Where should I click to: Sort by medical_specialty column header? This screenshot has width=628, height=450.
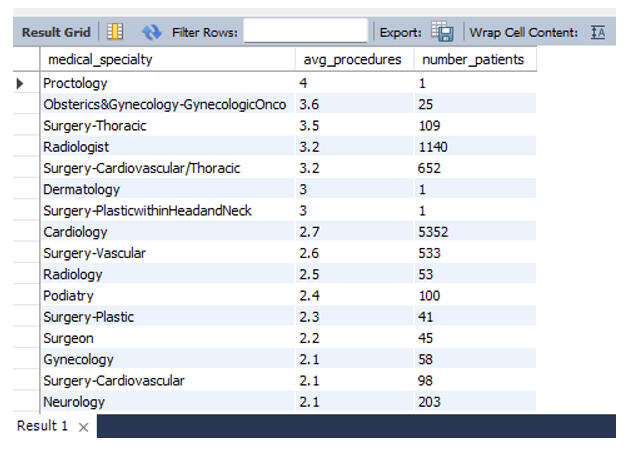click(x=166, y=60)
